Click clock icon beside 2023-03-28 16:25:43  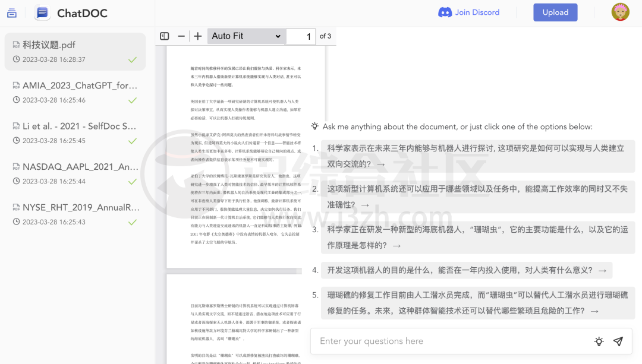(x=17, y=221)
